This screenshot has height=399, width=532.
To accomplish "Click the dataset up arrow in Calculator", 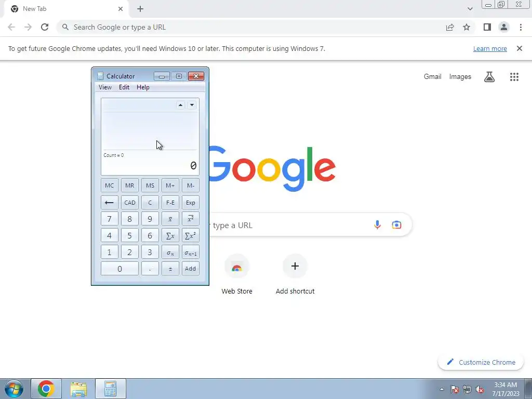I will coord(180,105).
